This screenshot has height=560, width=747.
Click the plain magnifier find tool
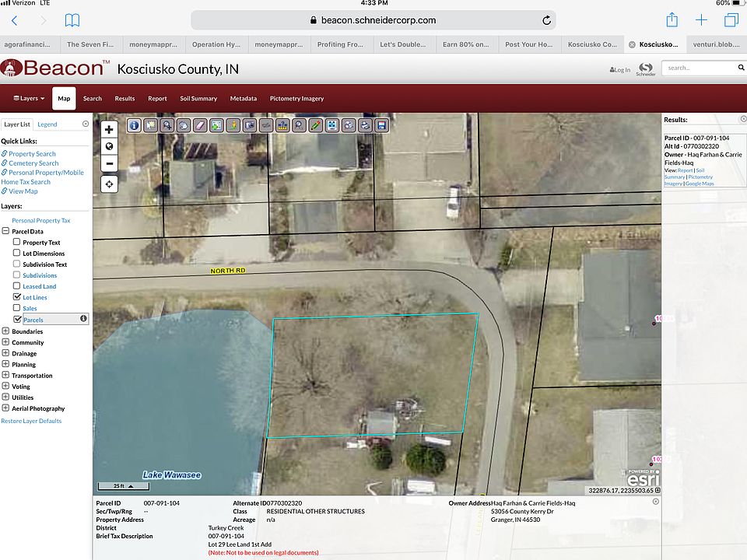click(299, 125)
